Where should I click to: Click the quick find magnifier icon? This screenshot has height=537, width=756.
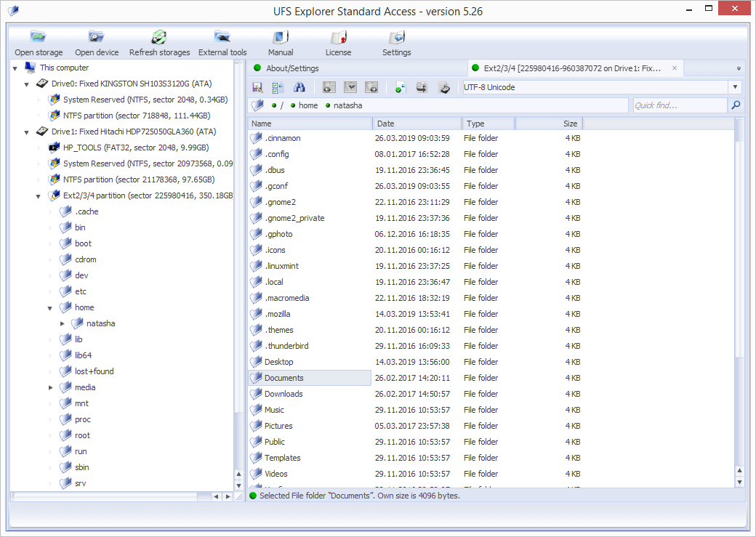coord(736,106)
